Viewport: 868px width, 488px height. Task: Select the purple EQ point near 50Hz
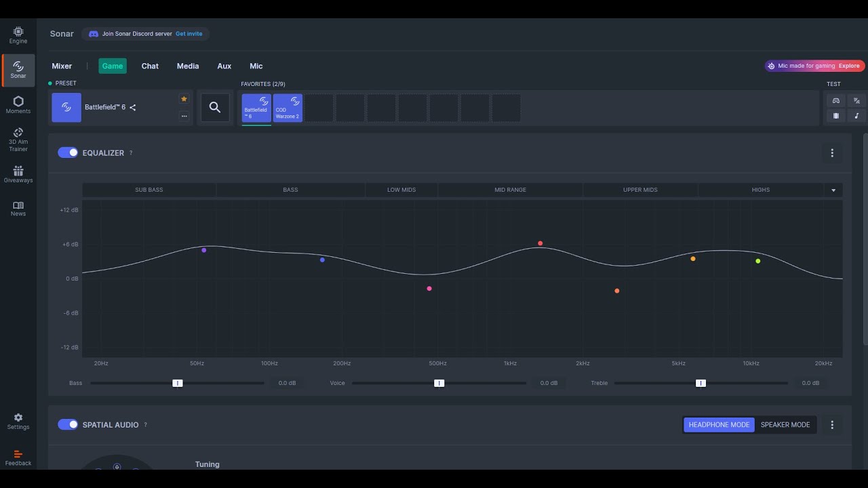(x=204, y=250)
